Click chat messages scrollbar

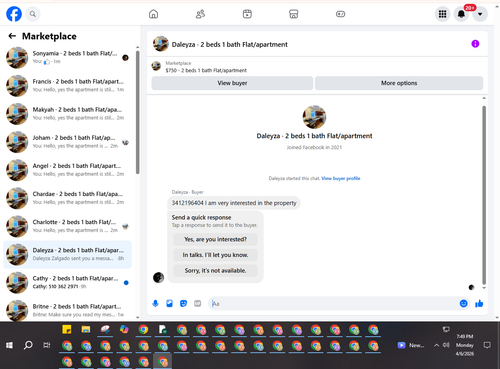click(484, 195)
